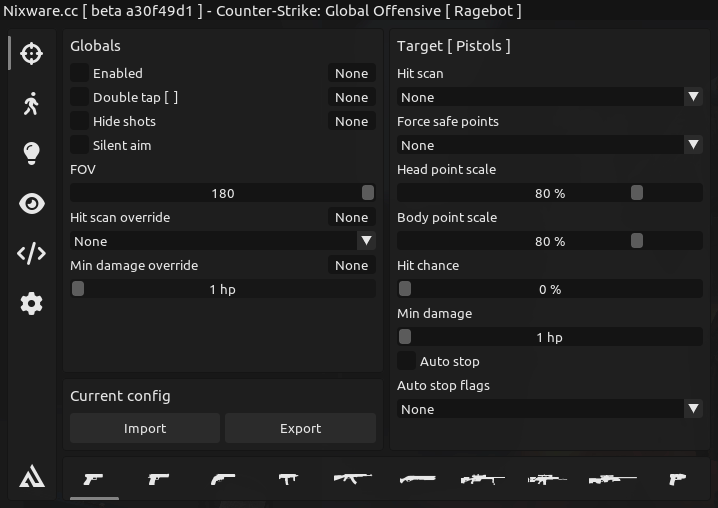Open the crosshair Ragebot sidebar tab

click(31, 54)
